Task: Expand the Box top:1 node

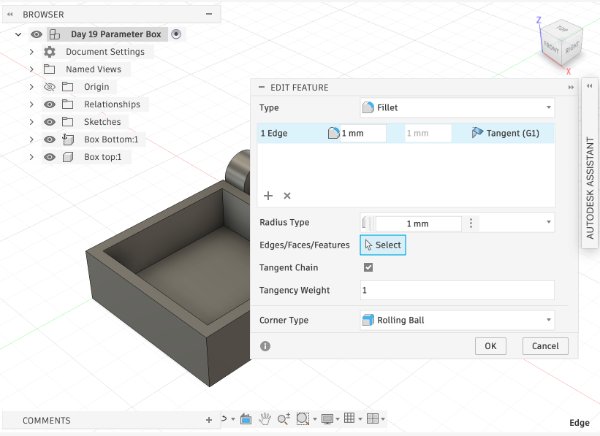Action: [x=32, y=157]
